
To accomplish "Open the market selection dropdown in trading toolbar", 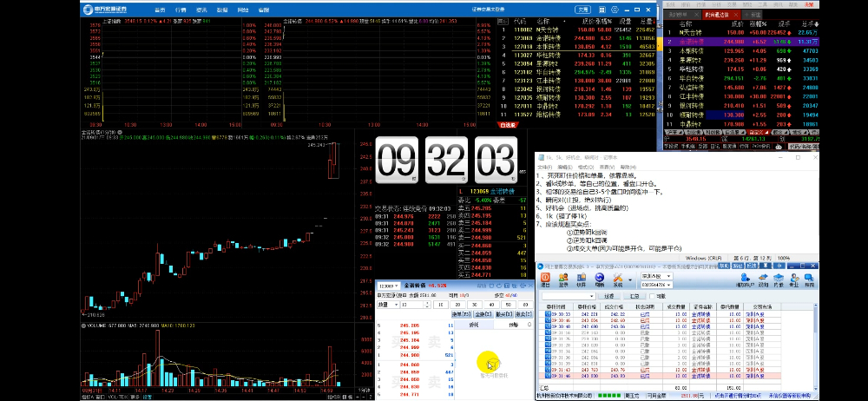I will [657, 276].
